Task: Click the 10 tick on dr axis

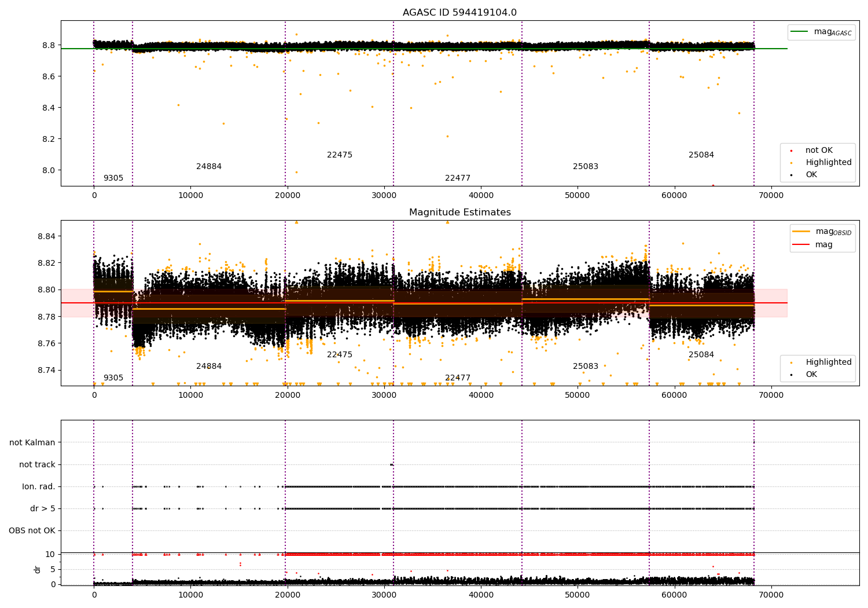Action: (50, 554)
